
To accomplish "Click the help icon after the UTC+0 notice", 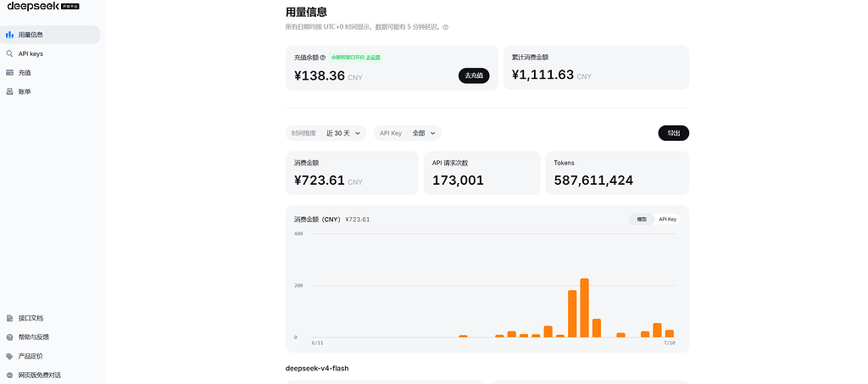I will pyautogui.click(x=446, y=27).
